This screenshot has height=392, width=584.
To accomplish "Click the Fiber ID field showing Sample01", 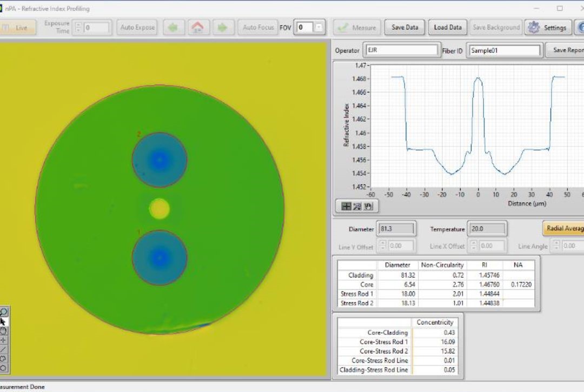I will (x=504, y=50).
